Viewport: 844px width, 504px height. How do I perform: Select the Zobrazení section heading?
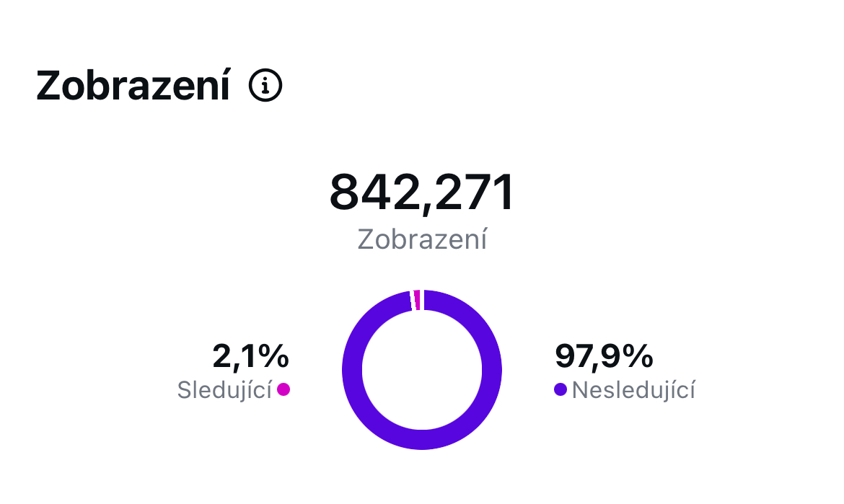pos(133,87)
